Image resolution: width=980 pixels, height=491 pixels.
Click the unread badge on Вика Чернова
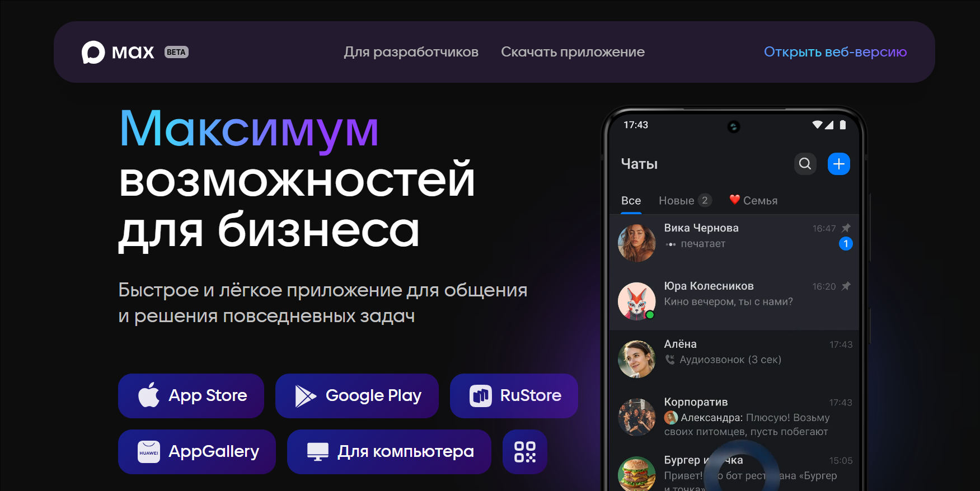846,244
